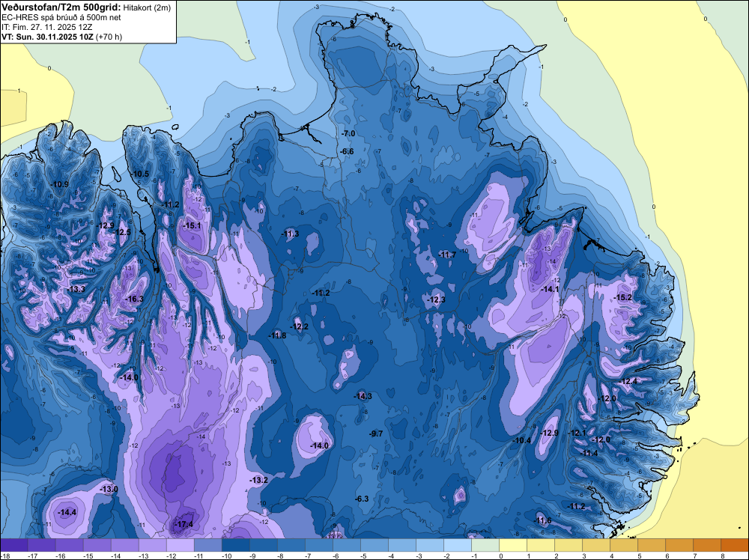
Task: Select the -16.3 temperature reading
Action: click(134, 299)
